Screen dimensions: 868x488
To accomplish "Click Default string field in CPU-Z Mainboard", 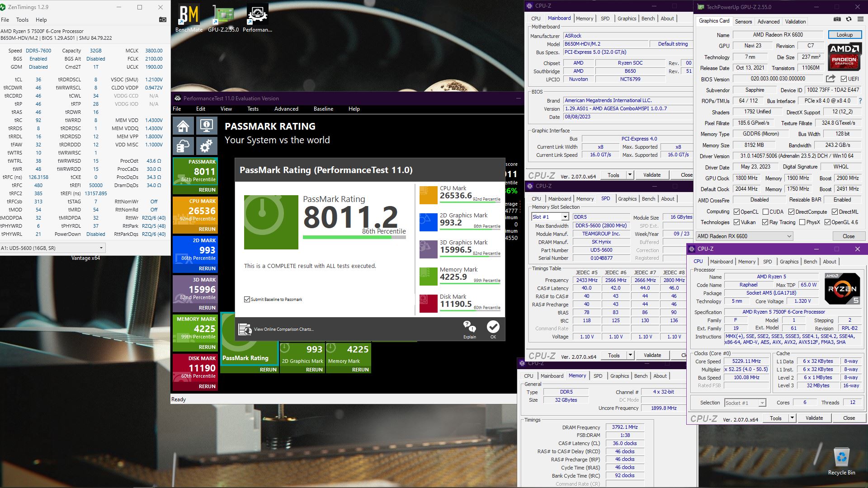I will 673,44.
